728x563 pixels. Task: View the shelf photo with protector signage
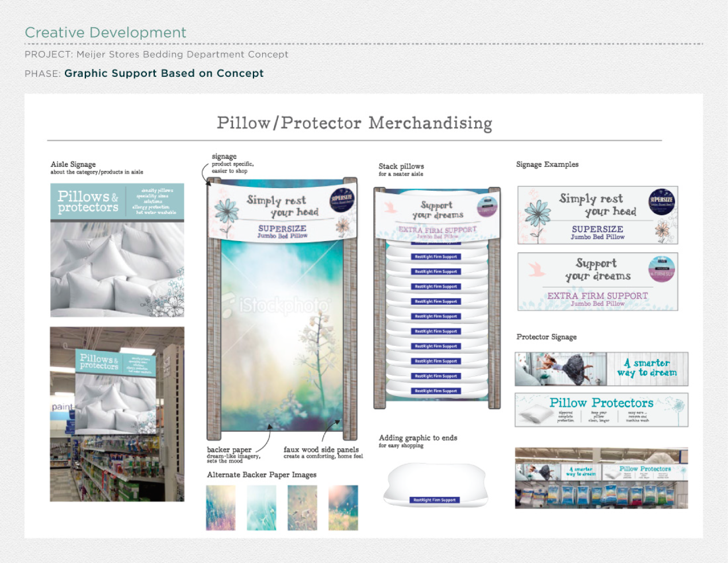tap(601, 478)
